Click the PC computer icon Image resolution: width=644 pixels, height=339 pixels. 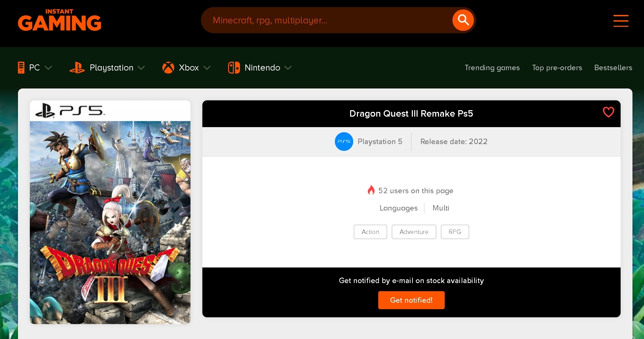pos(21,67)
